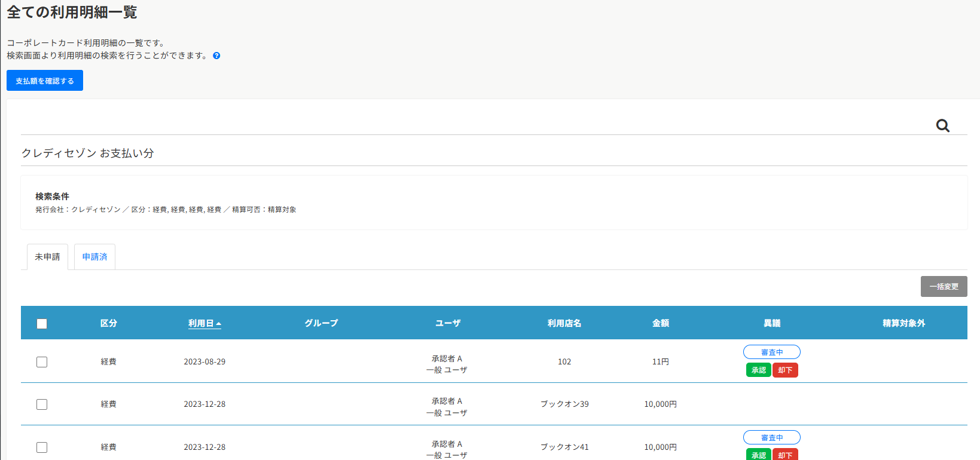The height and width of the screenshot is (460, 980).
Task: Click the 利用店名 column header
Action: click(564, 323)
